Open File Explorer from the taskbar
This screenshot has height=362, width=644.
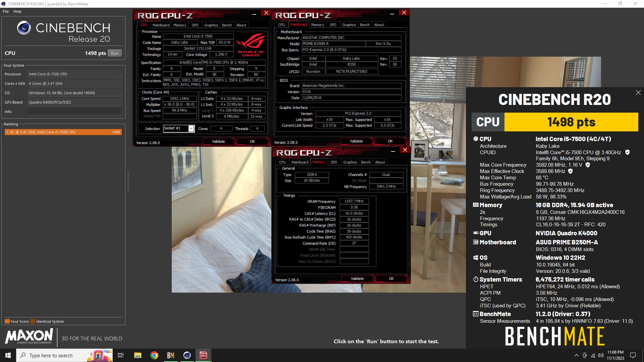(x=138, y=355)
